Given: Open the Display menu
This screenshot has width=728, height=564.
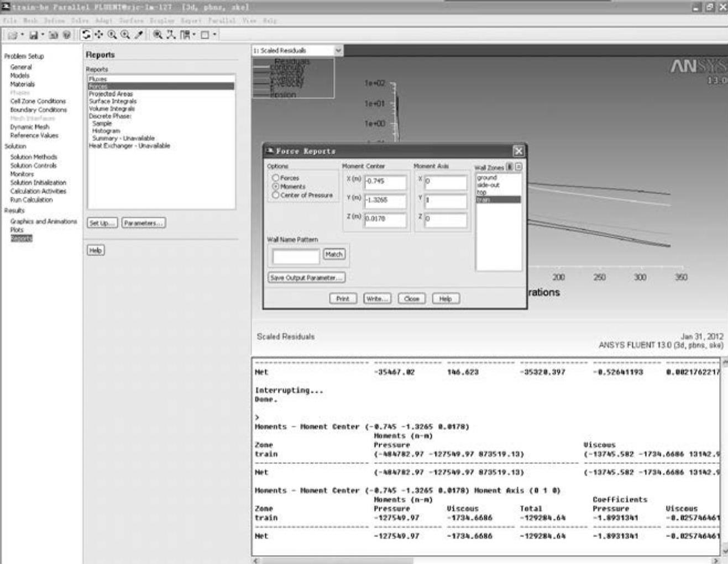Looking at the screenshot, I should coord(164,20).
